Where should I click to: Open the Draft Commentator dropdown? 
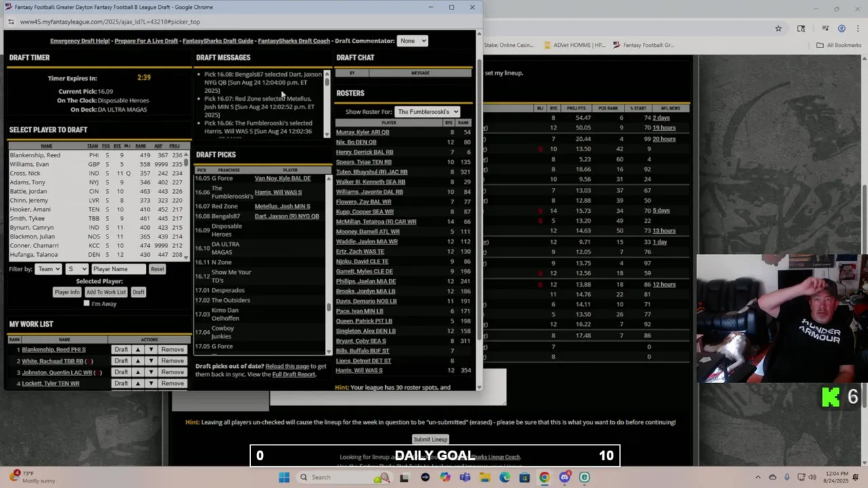point(412,41)
